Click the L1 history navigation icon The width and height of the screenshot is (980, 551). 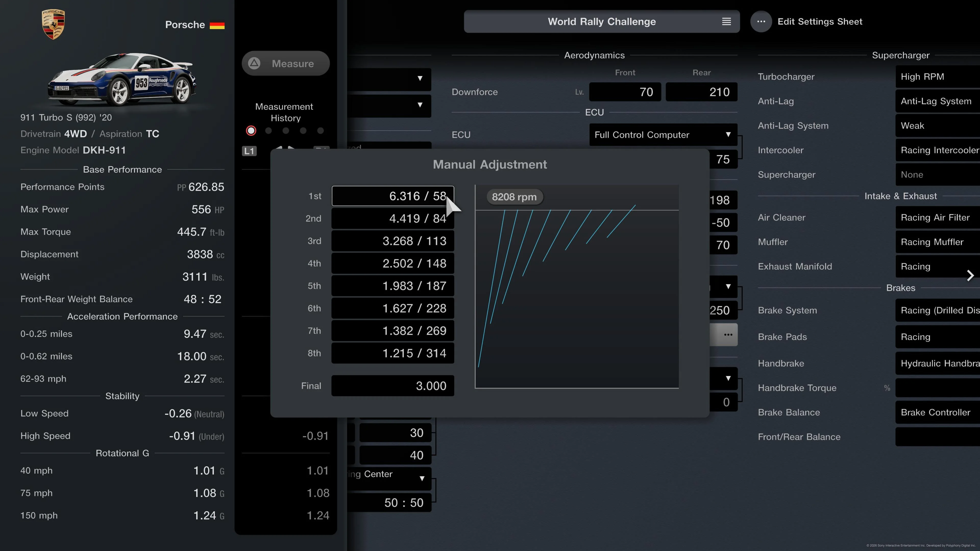[249, 151]
